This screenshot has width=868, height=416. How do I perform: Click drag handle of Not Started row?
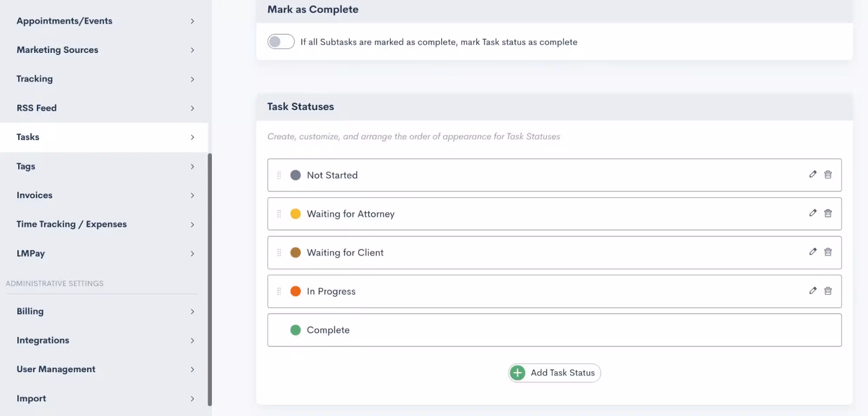pos(279,175)
